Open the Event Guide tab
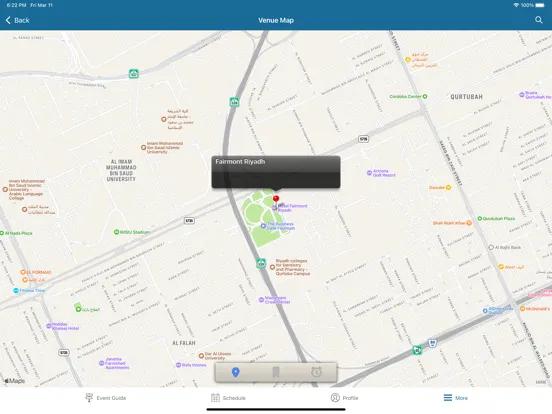 pyautogui.click(x=106, y=398)
